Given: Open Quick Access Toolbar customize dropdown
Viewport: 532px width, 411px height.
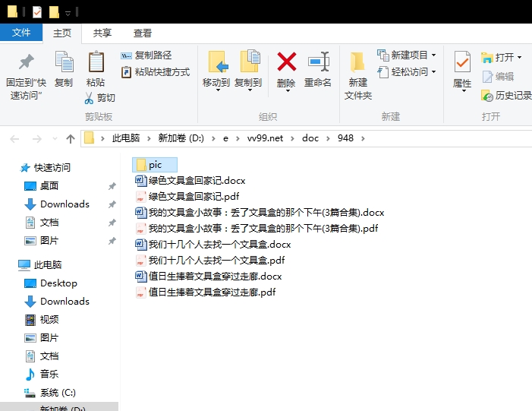Looking at the screenshot, I should (x=68, y=13).
